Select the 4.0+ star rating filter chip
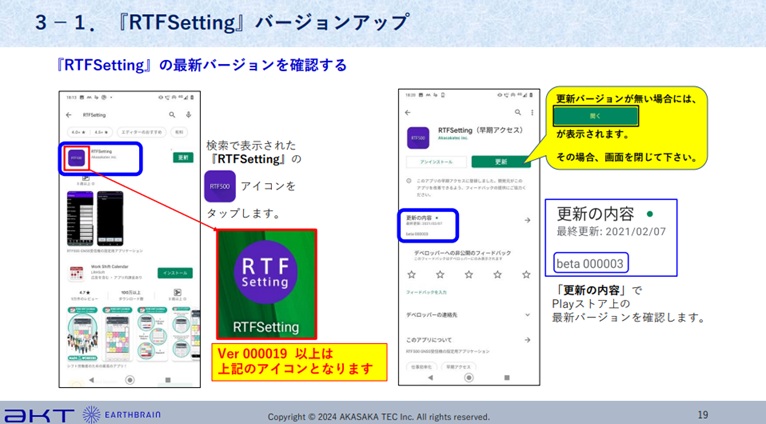The height and width of the screenshot is (424, 766). 78,132
